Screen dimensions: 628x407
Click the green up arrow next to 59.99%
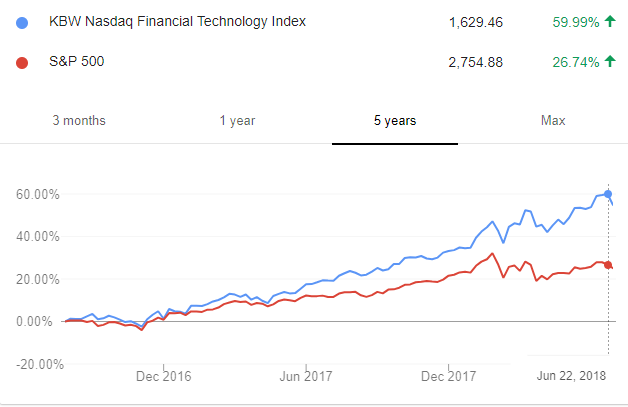pos(610,21)
